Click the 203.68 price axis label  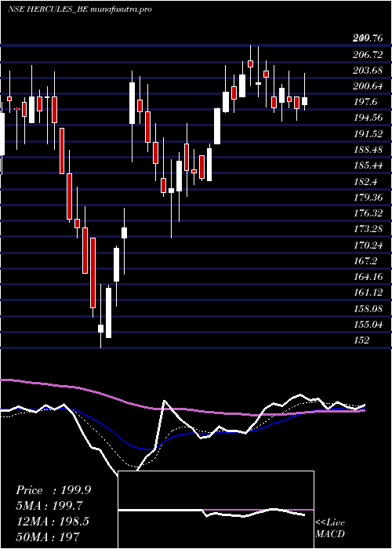coord(368,71)
